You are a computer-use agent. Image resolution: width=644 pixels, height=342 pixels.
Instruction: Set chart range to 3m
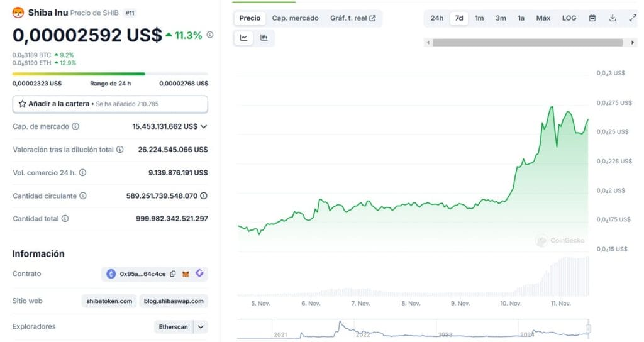pos(501,18)
